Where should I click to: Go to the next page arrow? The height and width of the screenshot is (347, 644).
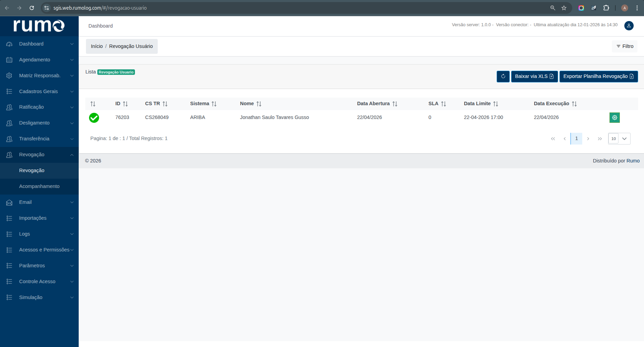pyautogui.click(x=588, y=139)
